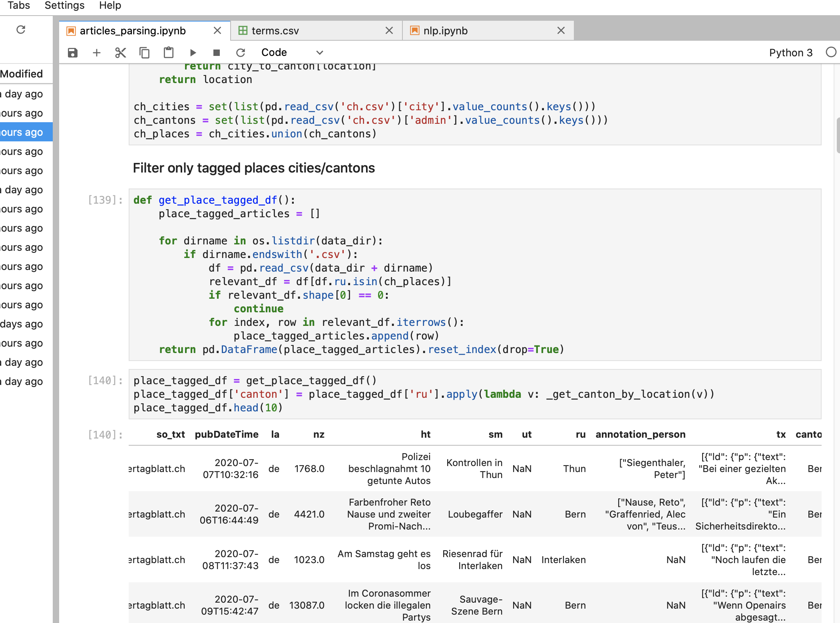The image size is (840, 623).
Task: Click the save notebook icon
Action: tap(72, 53)
